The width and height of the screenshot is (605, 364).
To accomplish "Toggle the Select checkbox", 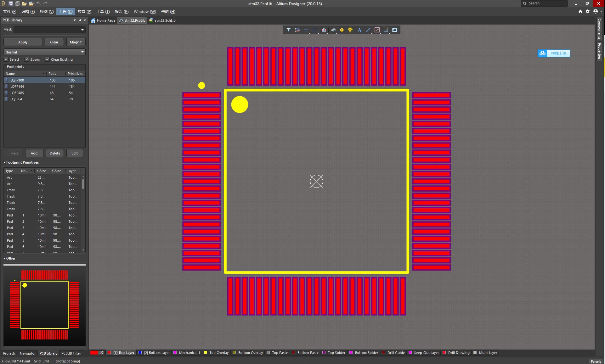I will coord(6,59).
